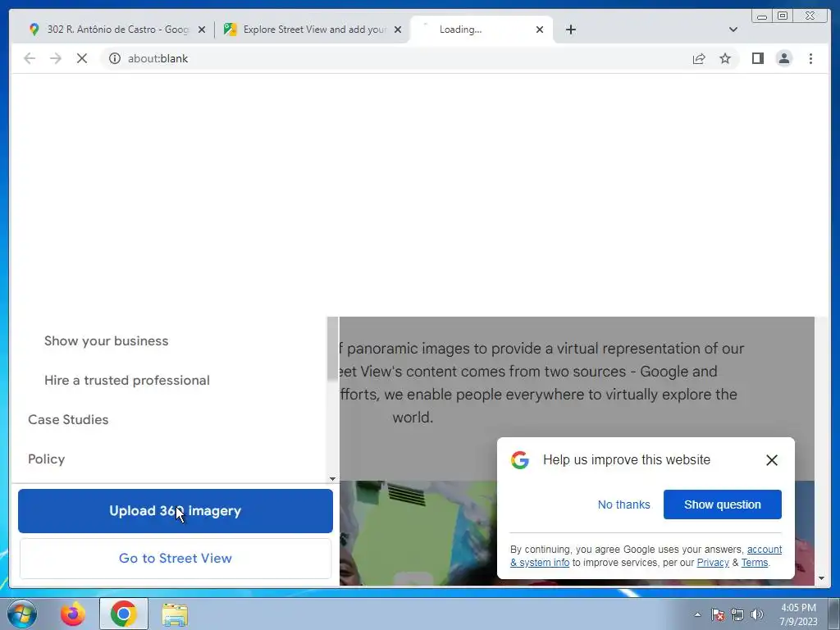
Task: Decline survey with No thanks
Action: [x=623, y=504]
